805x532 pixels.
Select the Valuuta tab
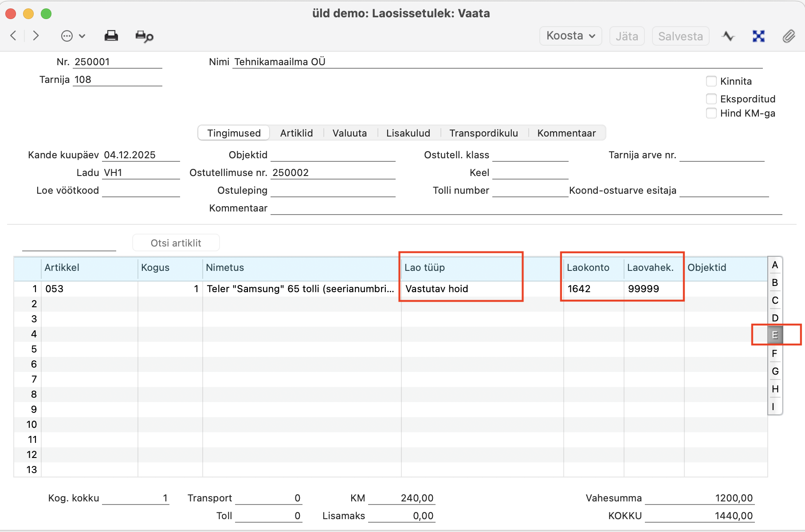349,133
